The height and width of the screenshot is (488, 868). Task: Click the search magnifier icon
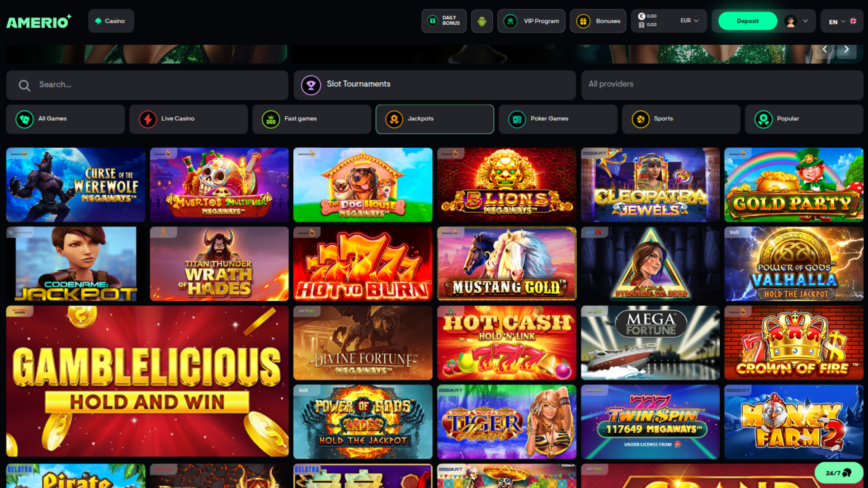pos(24,85)
